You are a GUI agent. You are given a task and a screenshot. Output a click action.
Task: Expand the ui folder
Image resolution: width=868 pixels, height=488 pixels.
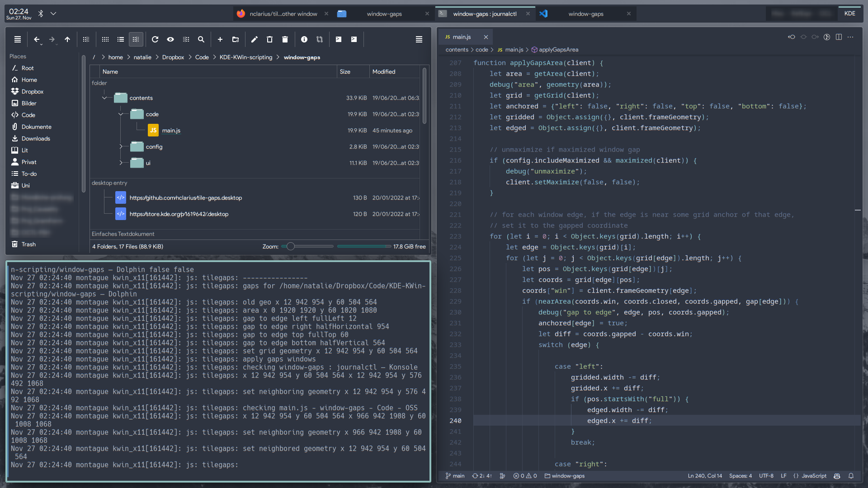121,163
